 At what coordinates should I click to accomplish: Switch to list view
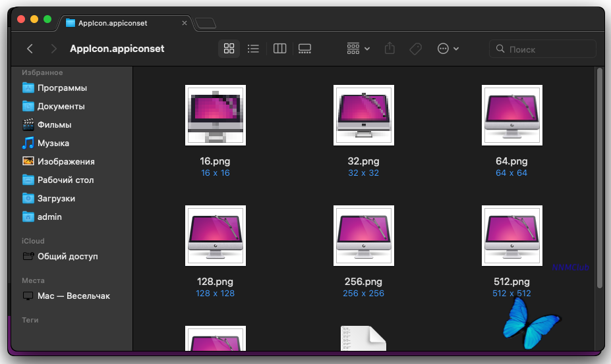pyautogui.click(x=253, y=49)
